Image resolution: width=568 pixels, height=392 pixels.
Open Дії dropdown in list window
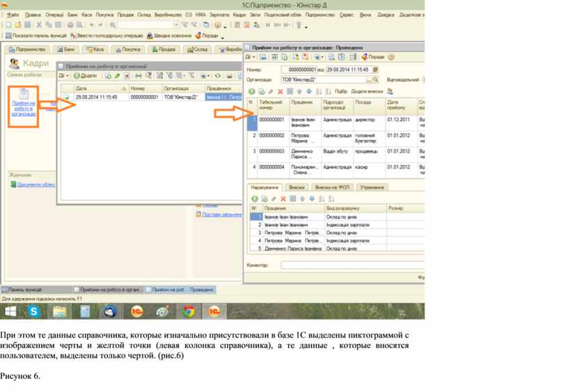coord(63,76)
